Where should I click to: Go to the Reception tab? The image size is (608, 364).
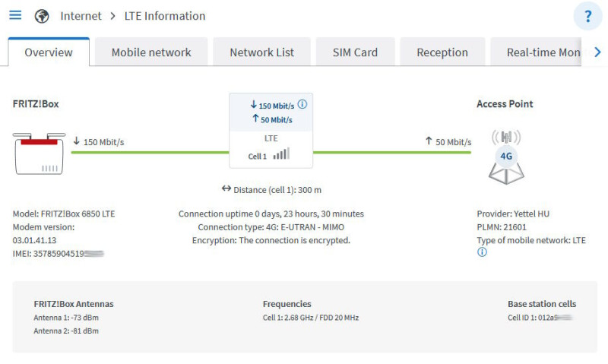point(442,52)
